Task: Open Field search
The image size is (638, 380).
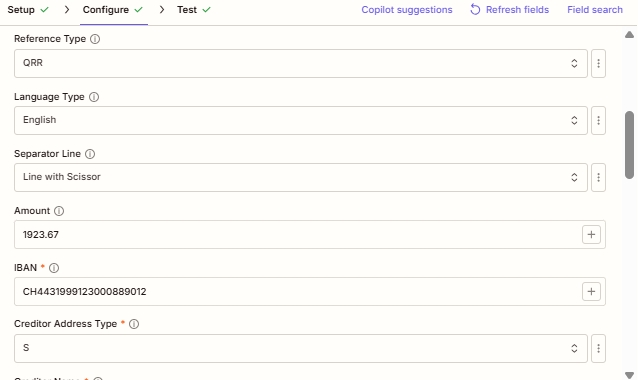Action: point(595,10)
